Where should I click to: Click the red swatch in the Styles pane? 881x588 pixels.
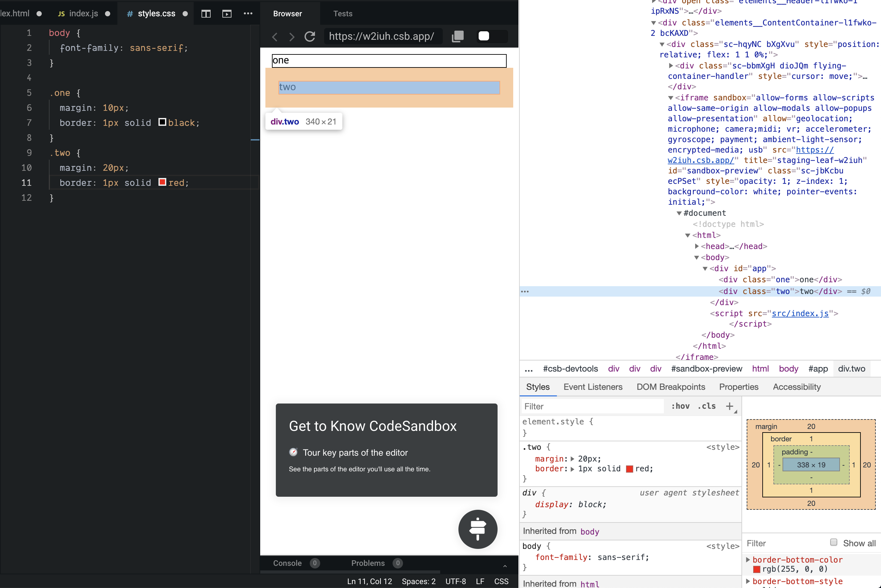pyautogui.click(x=629, y=469)
